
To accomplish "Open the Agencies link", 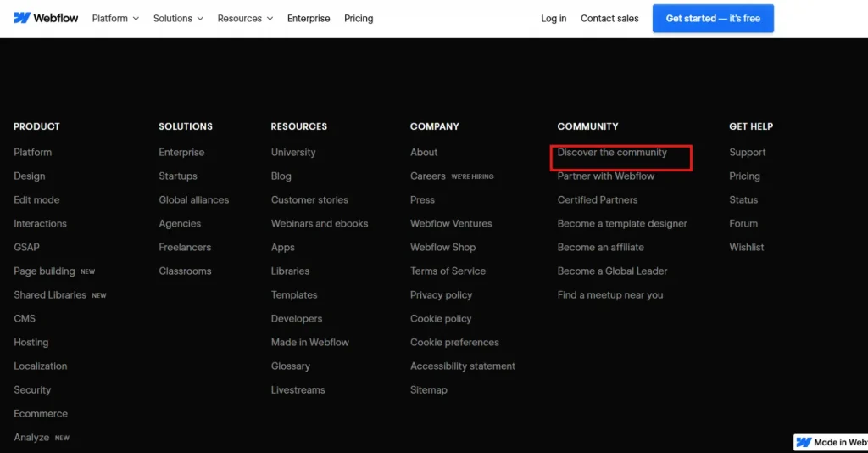I will (x=180, y=224).
